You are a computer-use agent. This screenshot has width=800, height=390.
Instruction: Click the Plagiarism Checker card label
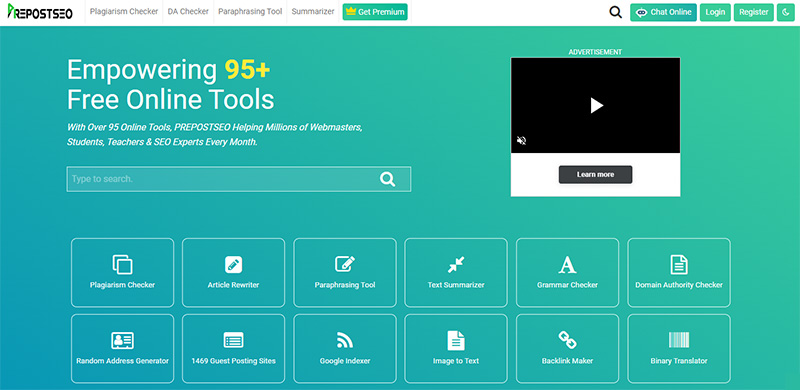coord(122,285)
